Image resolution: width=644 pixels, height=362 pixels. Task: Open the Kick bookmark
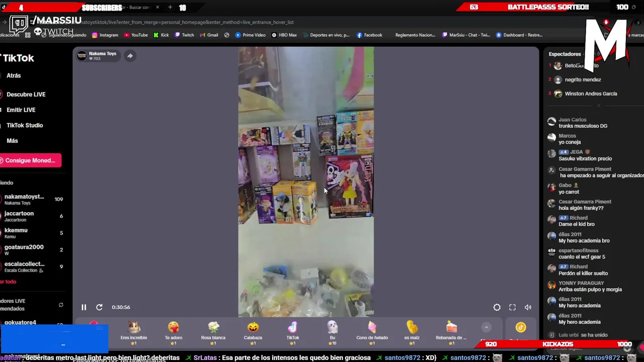(x=161, y=35)
